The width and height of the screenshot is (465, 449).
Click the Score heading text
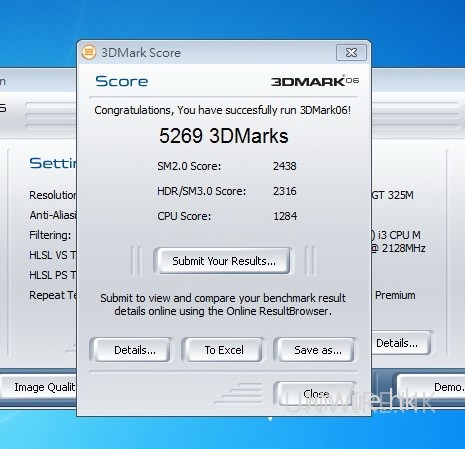[x=122, y=81]
